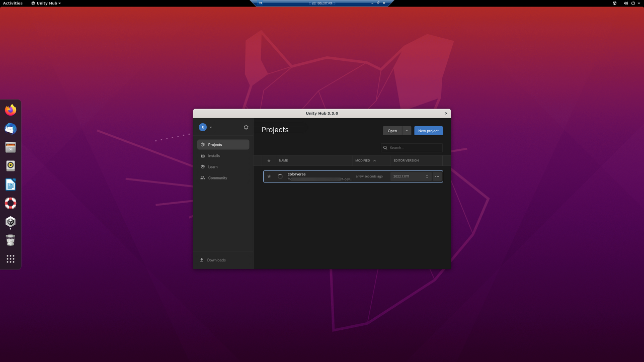Close the Unity Hub window
Viewport: 644px width, 362px height.
pyautogui.click(x=446, y=114)
